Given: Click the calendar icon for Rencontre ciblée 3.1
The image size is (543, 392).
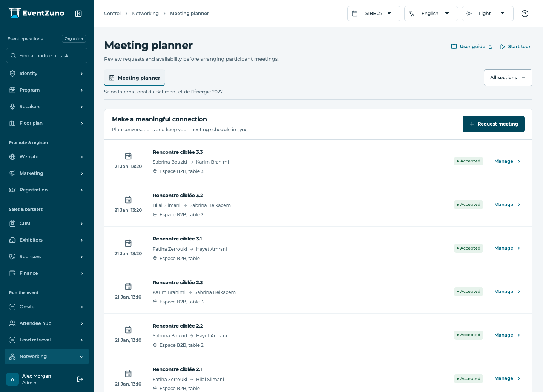Looking at the screenshot, I should (128, 243).
